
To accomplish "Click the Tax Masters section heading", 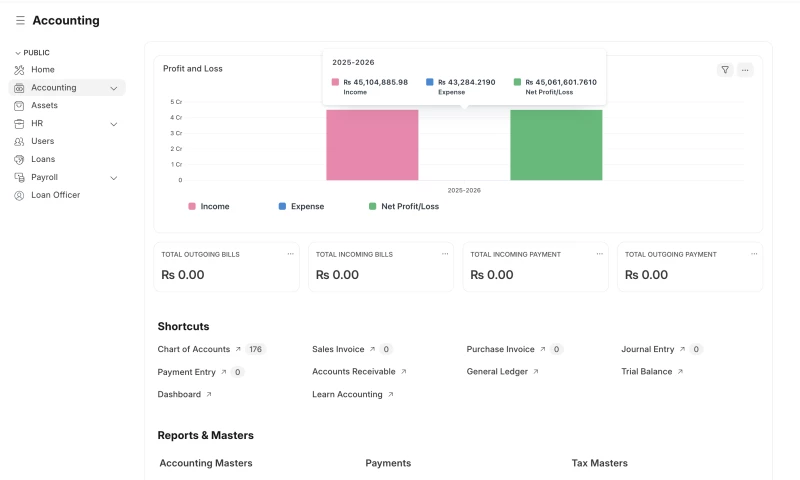I will 599,463.
